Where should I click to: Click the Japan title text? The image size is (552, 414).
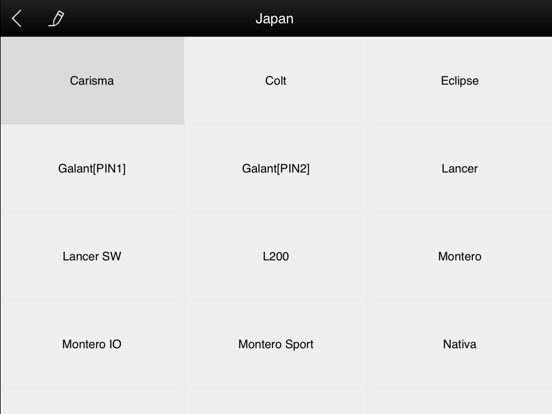pyautogui.click(x=275, y=19)
